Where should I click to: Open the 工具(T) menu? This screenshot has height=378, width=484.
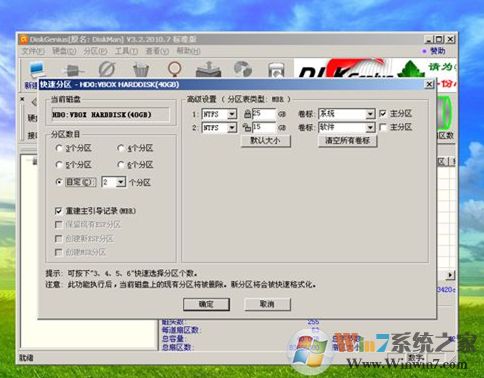click(x=126, y=51)
